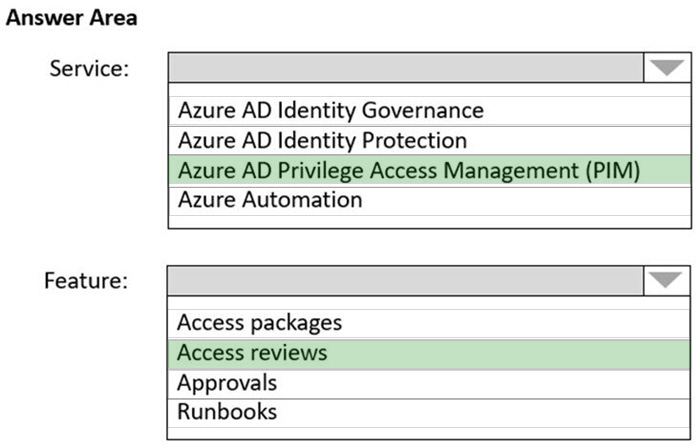
Task: Select Runbooks in the Feature list
Action: coord(227,411)
